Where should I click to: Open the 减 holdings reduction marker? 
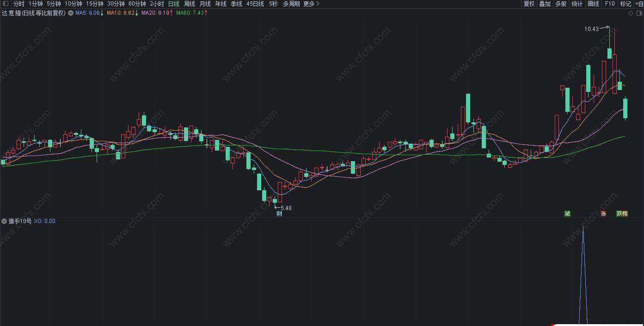click(567, 213)
